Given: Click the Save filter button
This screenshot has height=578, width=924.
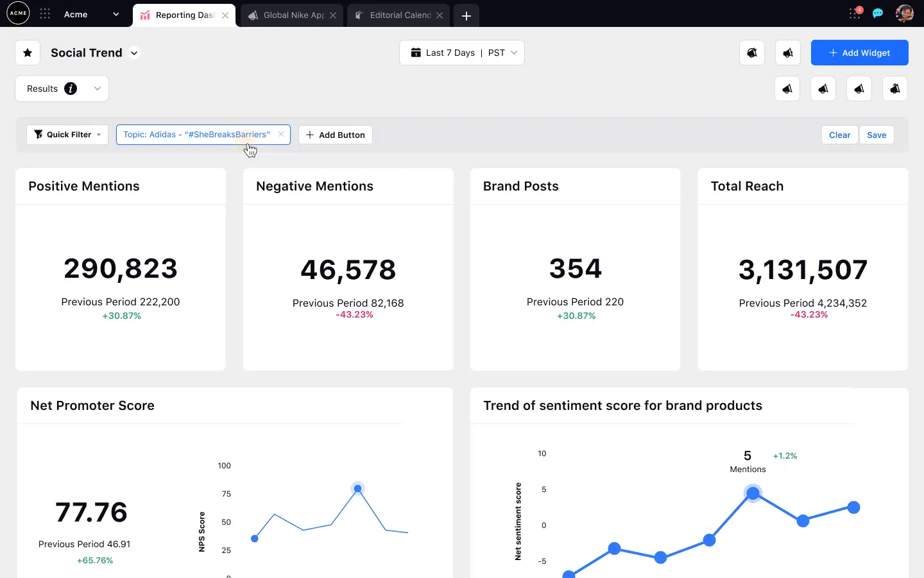Looking at the screenshot, I should (877, 135).
